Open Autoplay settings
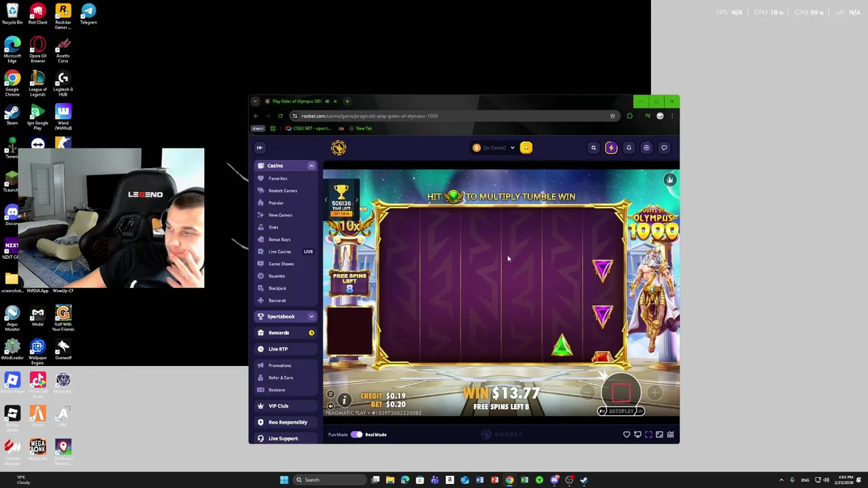 (x=620, y=411)
